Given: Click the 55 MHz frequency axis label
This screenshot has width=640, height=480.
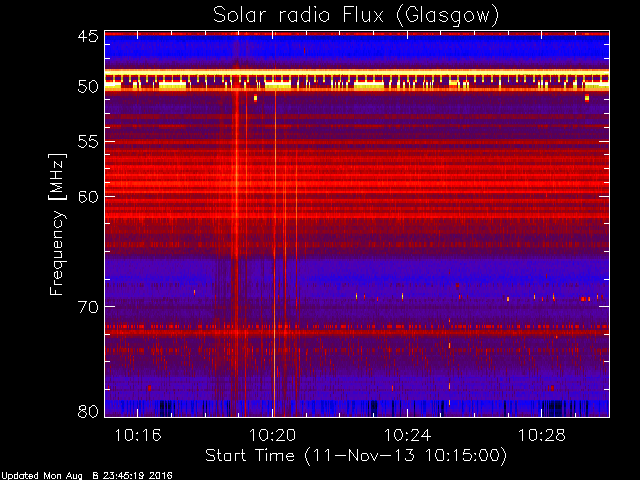Looking at the screenshot, I should point(88,142).
